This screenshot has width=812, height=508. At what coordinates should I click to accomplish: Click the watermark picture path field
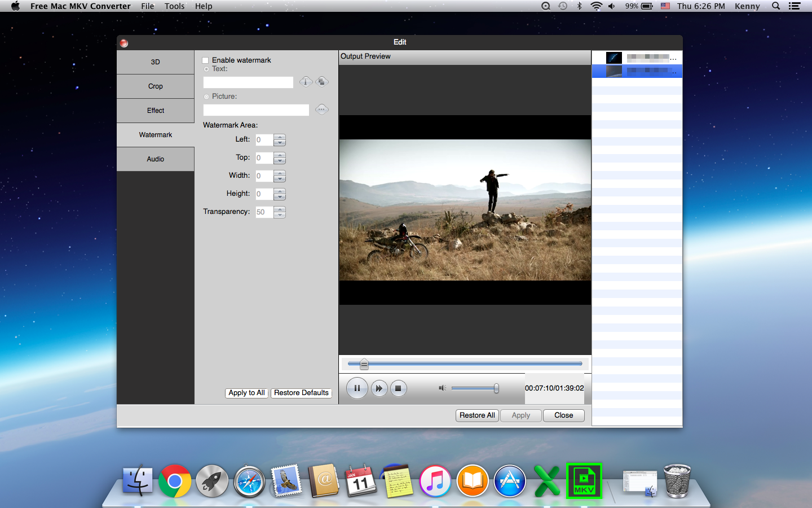[256, 110]
